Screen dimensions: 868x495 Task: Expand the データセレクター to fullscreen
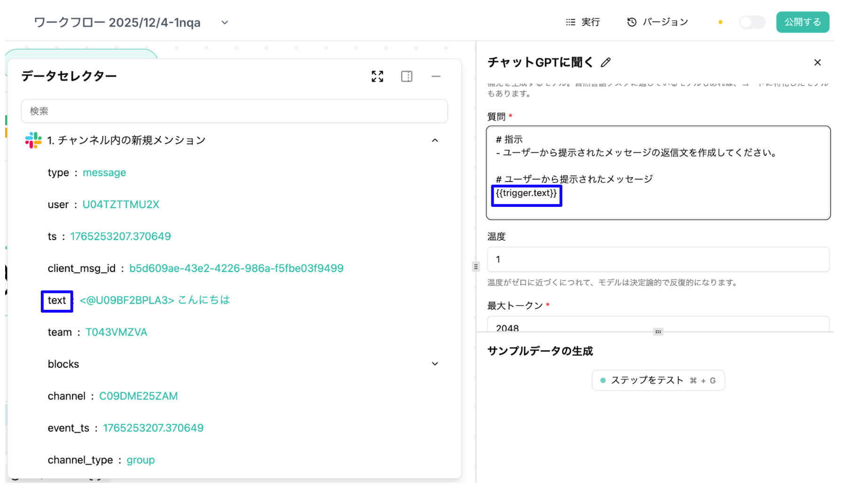point(377,76)
